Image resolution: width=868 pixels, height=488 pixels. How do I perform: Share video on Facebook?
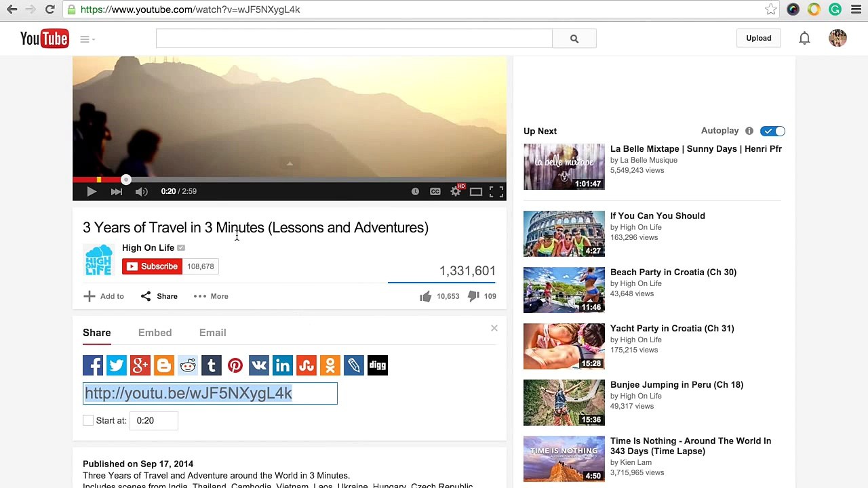(93, 366)
